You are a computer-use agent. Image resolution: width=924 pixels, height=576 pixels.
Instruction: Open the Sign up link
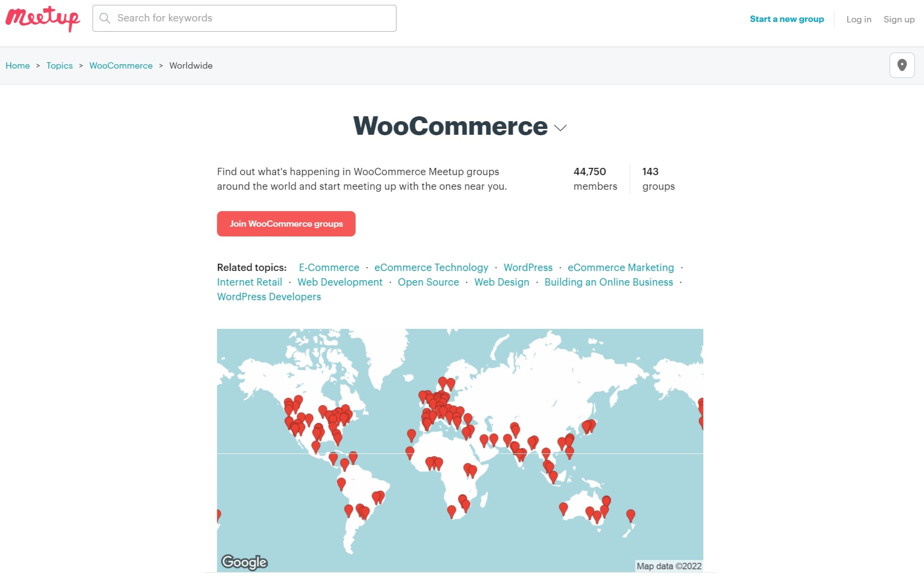(x=899, y=19)
